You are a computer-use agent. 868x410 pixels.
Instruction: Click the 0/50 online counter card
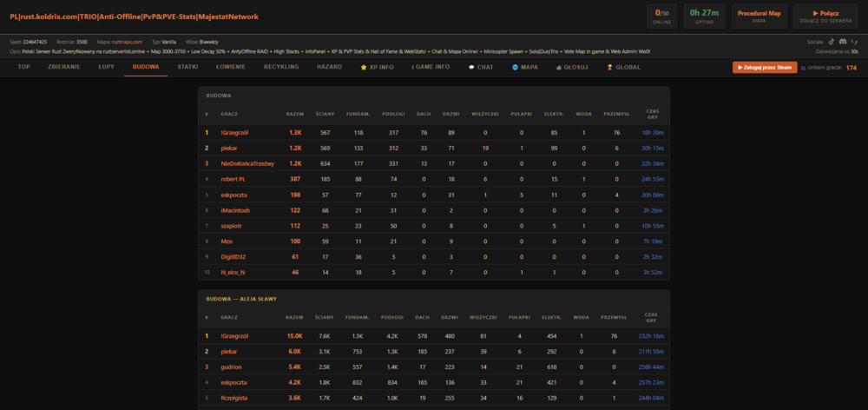[x=661, y=16]
